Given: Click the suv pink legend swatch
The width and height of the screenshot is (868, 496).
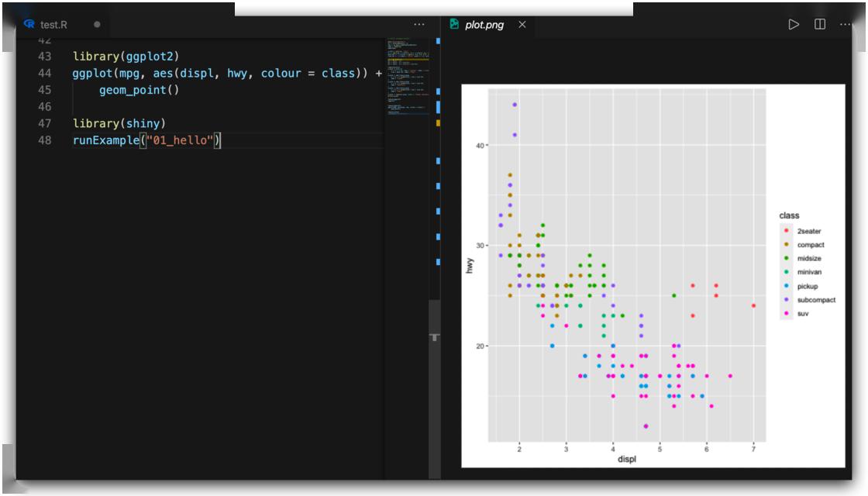Looking at the screenshot, I should (786, 314).
